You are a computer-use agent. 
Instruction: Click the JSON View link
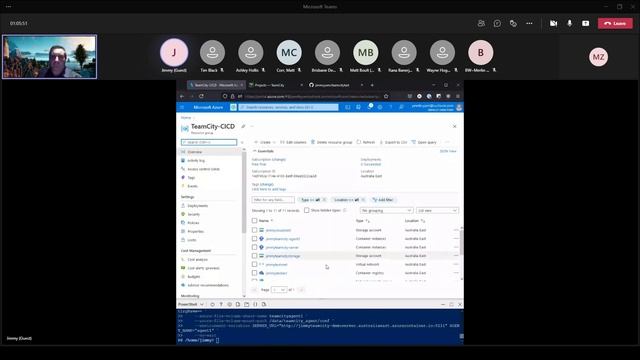point(448,151)
